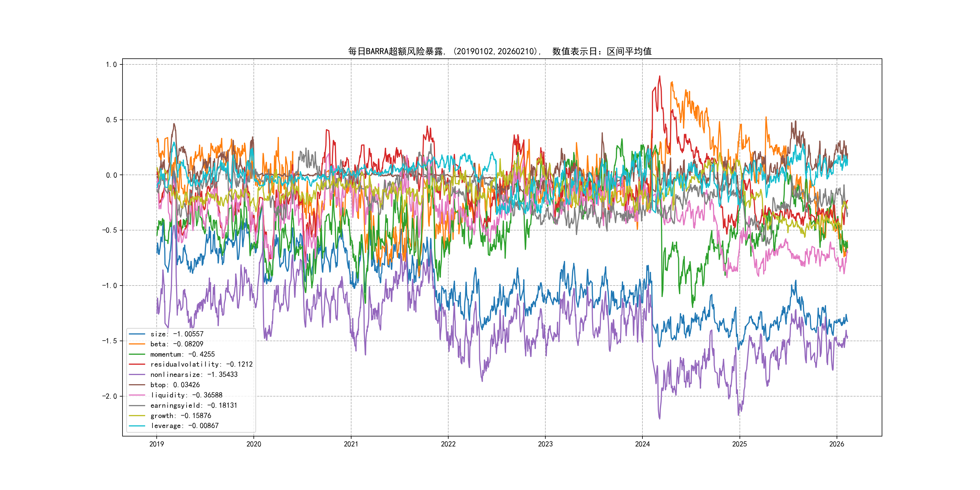Click the orange beta legend line swatch
The image size is (980, 490).
tap(137, 344)
